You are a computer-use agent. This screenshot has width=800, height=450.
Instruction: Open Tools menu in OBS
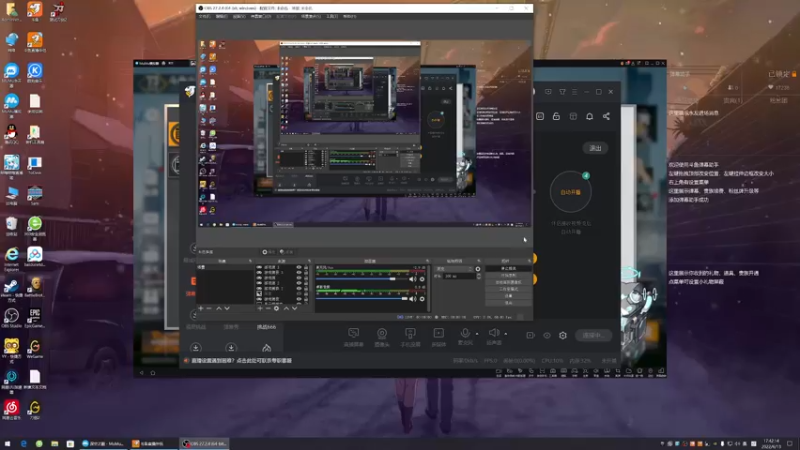(332, 16)
